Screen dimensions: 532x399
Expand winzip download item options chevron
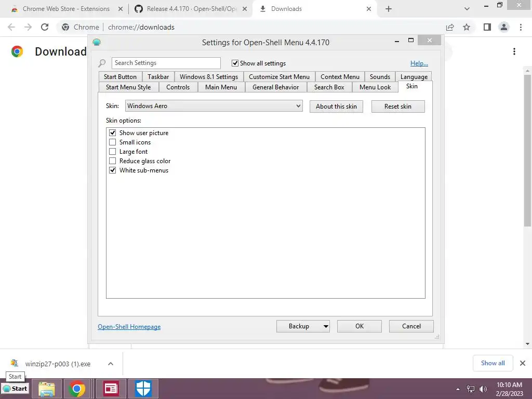point(111,364)
